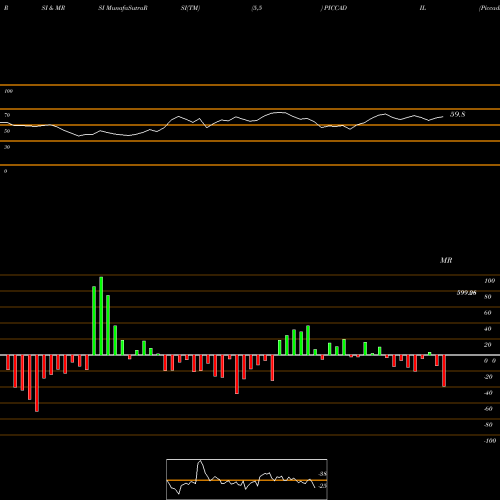
Task: Click the MR axis label 60
Action: tap(488, 313)
